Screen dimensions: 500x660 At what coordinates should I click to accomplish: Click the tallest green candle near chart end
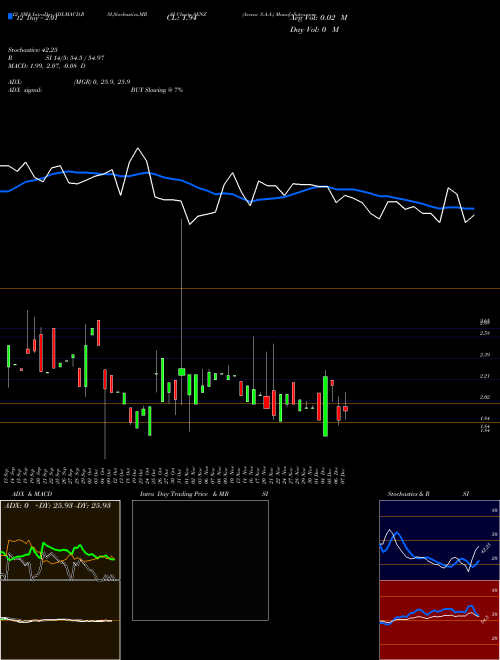(325, 406)
